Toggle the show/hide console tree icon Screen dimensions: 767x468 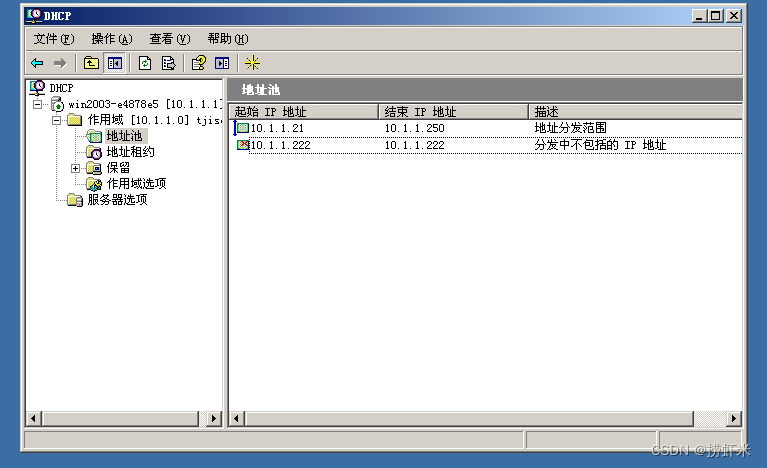pos(115,63)
